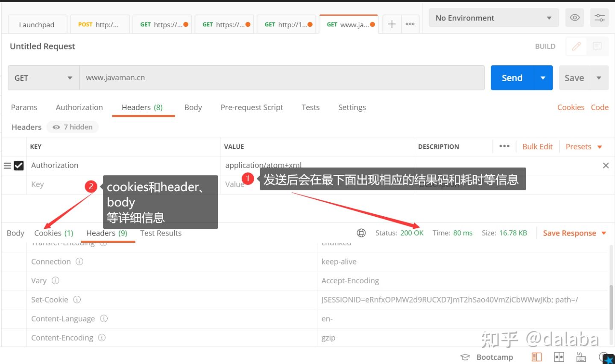Open the Tests tab

(x=310, y=108)
